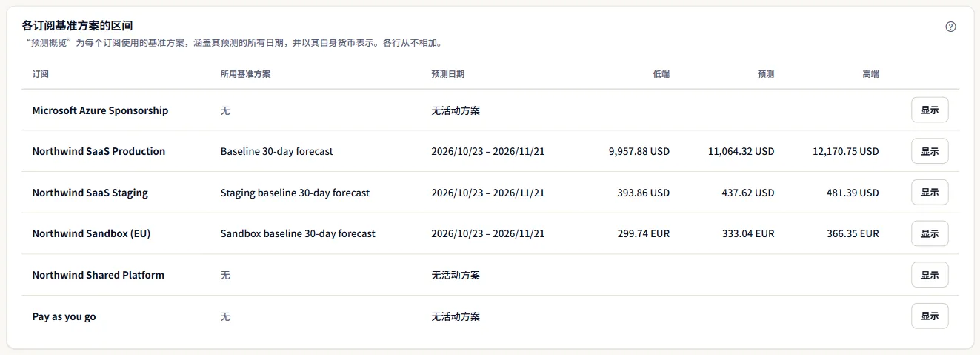The image size is (980, 355).
Task: Click the date range in the SaaS Staging row
Action: [x=488, y=193]
